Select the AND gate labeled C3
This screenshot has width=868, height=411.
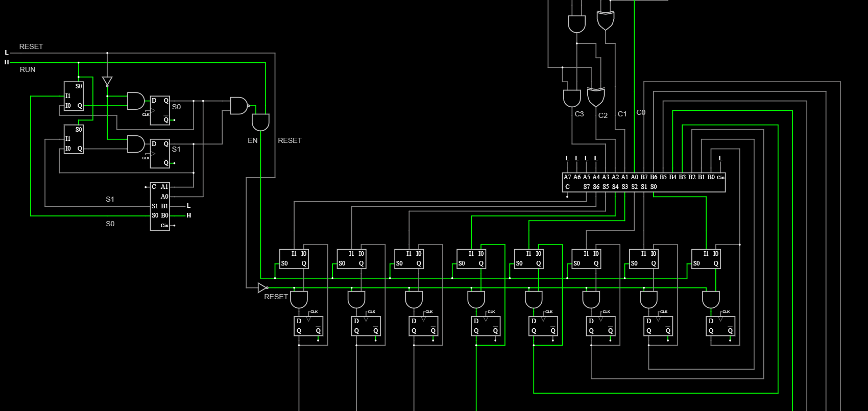572,99
